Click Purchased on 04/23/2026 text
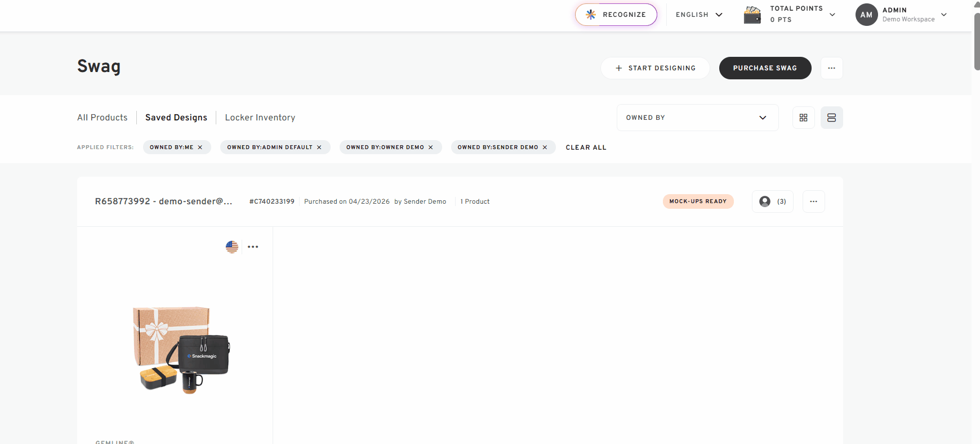 click(347, 201)
